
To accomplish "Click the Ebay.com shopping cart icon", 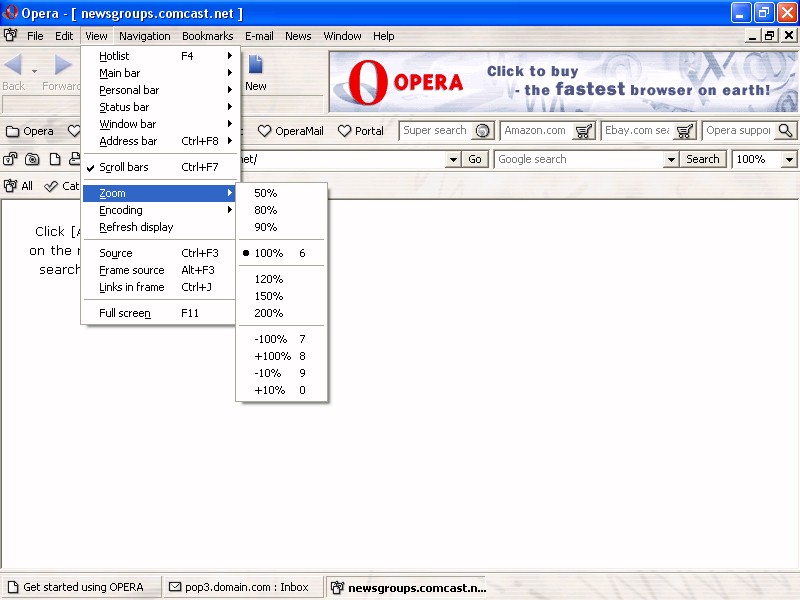I will click(685, 131).
